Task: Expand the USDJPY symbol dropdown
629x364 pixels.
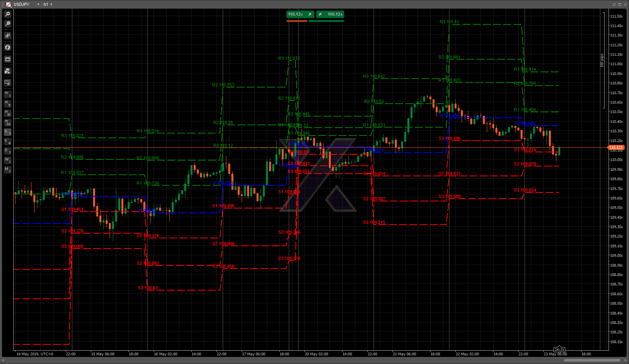Action: 38,4
